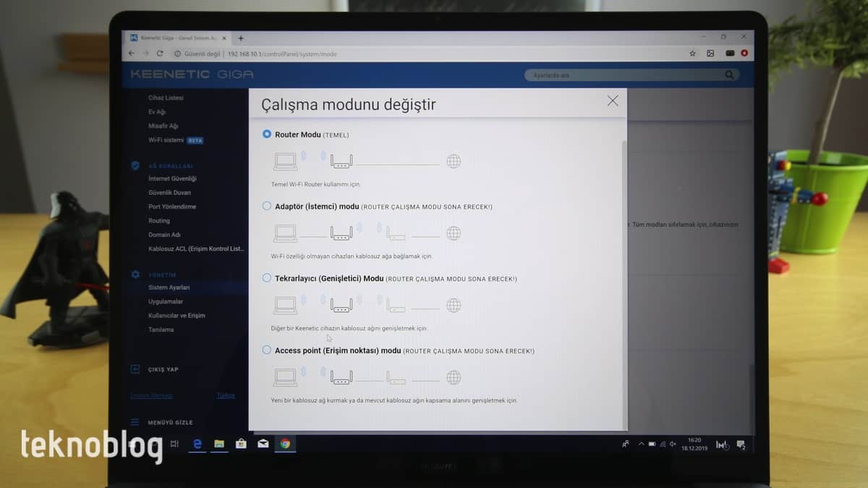
Task: Open the Türkçe language selector
Action: (226, 395)
